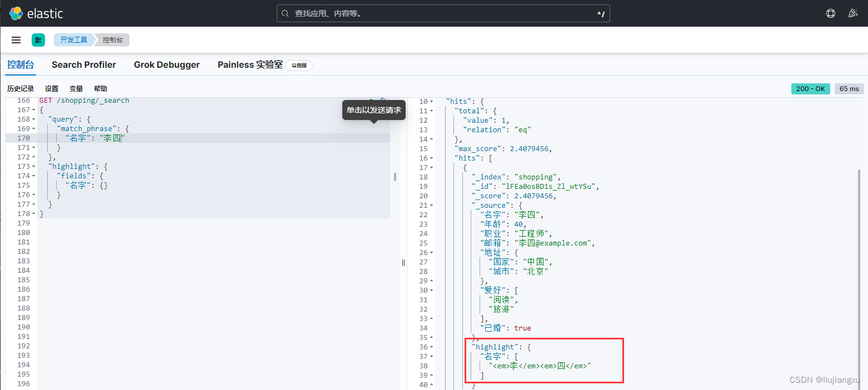The width and height of the screenshot is (868, 390).
Task: Click the pane resize divider handle
Action: coord(403,262)
